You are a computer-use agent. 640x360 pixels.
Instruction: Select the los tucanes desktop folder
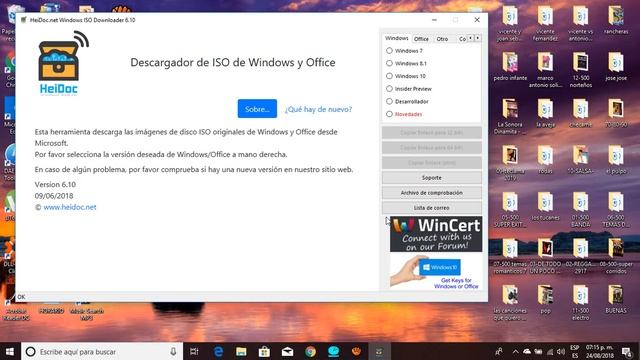tap(545, 206)
